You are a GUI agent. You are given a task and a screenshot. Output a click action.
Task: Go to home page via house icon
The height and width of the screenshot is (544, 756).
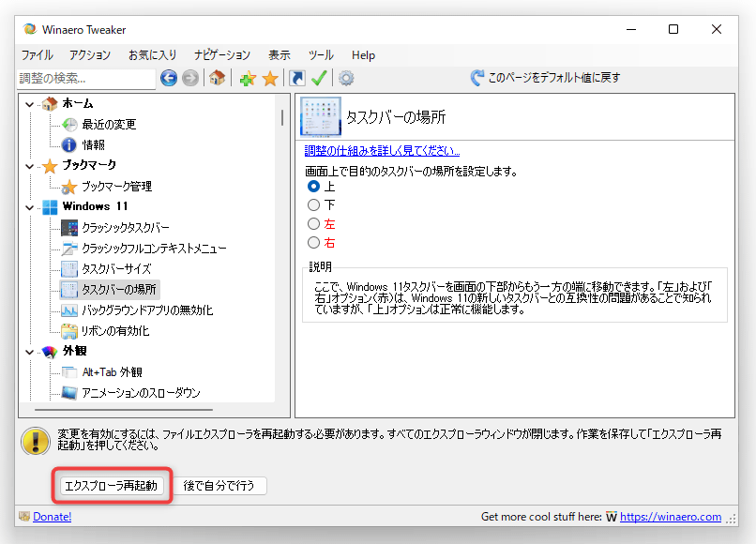(217, 77)
